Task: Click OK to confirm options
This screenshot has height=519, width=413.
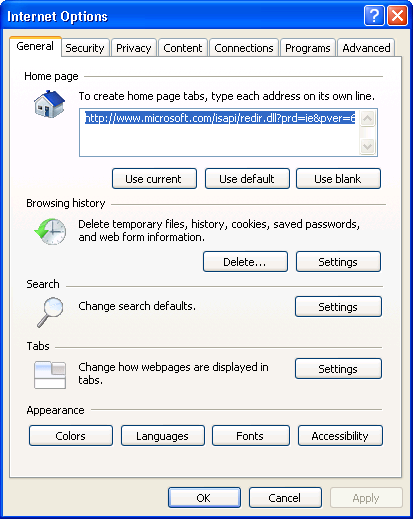Action: tap(204, 498)
